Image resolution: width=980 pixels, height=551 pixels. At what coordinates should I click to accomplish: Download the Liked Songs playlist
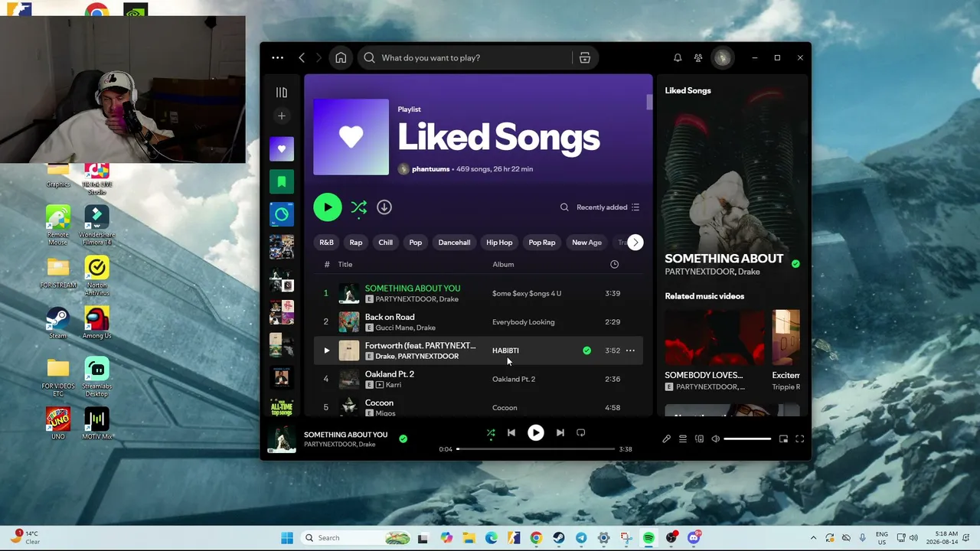[384, 207]
